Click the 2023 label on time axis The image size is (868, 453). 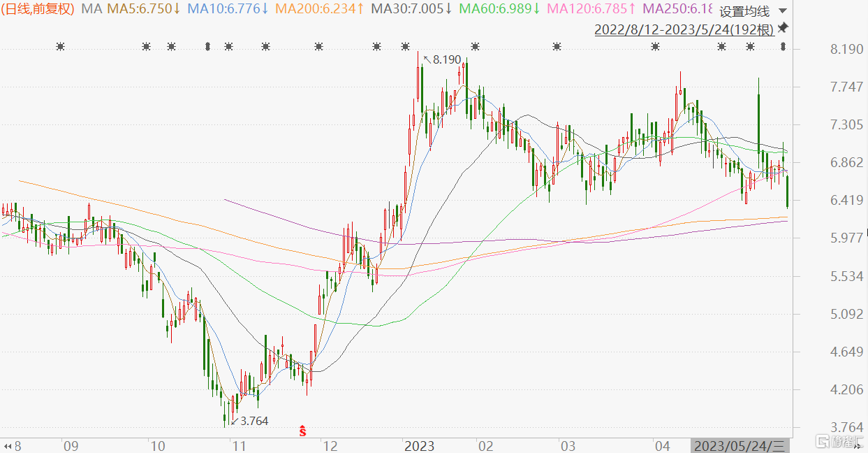(x=419, y=445)
